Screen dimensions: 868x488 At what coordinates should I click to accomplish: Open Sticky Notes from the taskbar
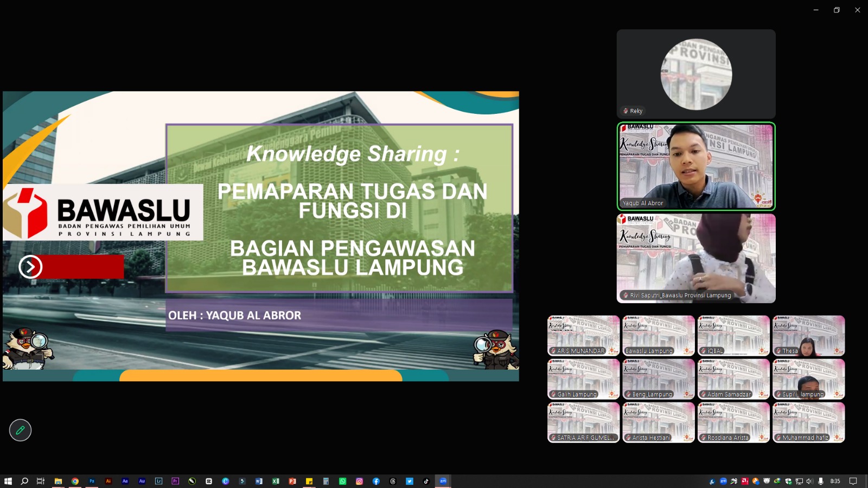[309, 481]
